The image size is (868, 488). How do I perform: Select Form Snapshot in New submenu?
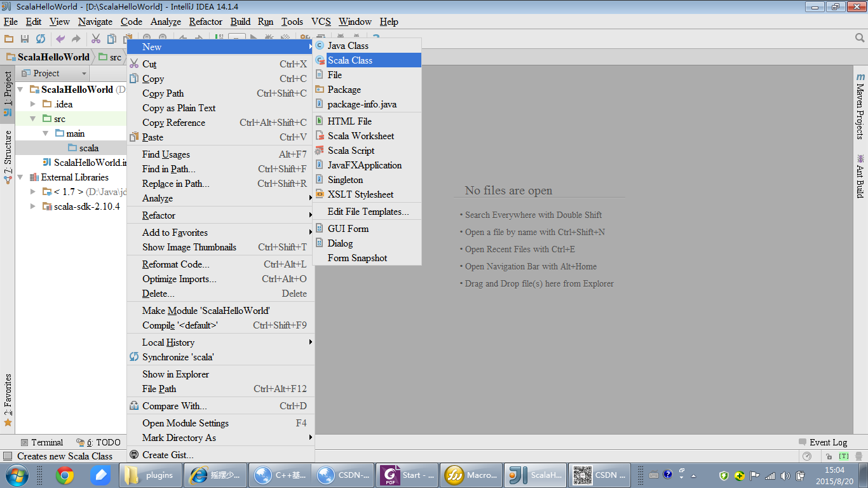pyautogui.click(x=367, y=258)
